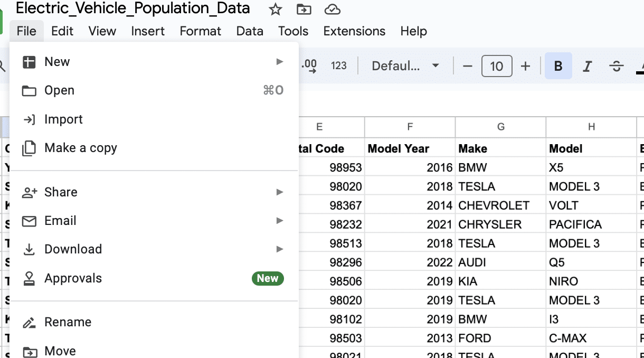The image size is (644, 358).
Task: Select the C-MAX cell
Action: pyautogui.click(x=591, y=338)
